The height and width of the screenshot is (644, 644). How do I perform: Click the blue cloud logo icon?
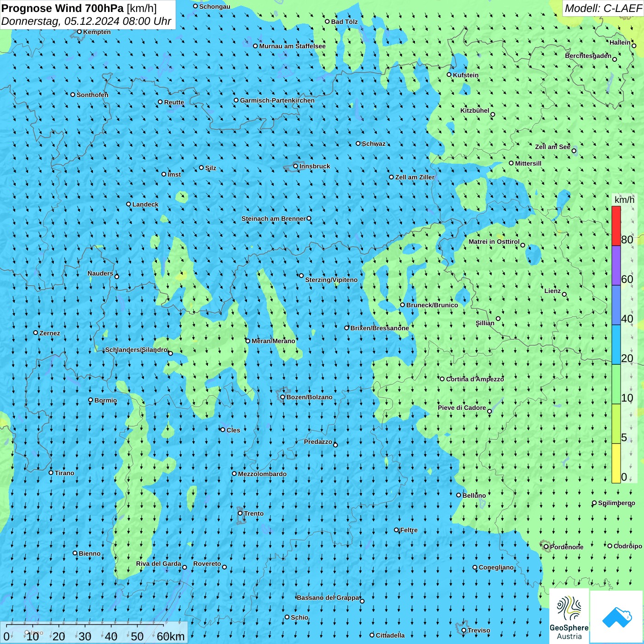[617, 617]
